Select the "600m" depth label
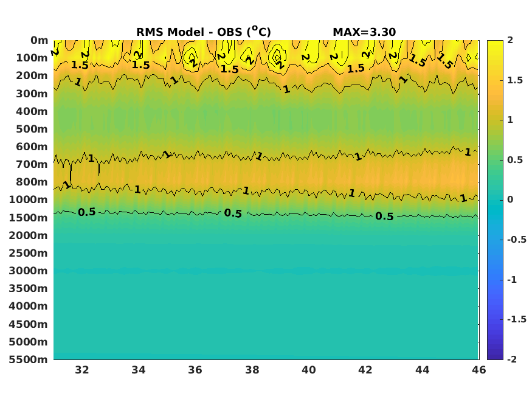The image size is (532, 399). (x=32, y=147)
